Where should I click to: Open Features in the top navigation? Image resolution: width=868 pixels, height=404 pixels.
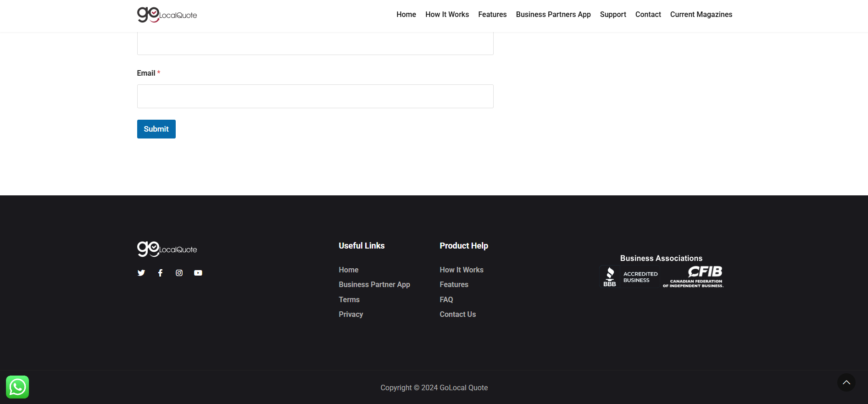pos(492,15)
